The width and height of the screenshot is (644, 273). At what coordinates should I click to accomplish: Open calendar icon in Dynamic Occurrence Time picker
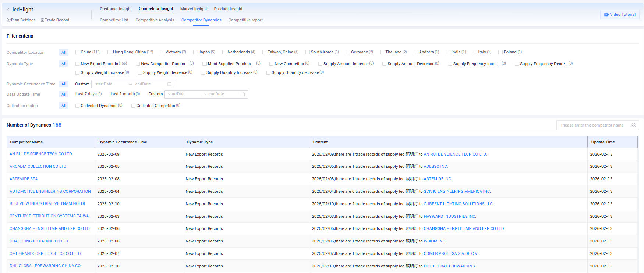(x=170, y=84)
